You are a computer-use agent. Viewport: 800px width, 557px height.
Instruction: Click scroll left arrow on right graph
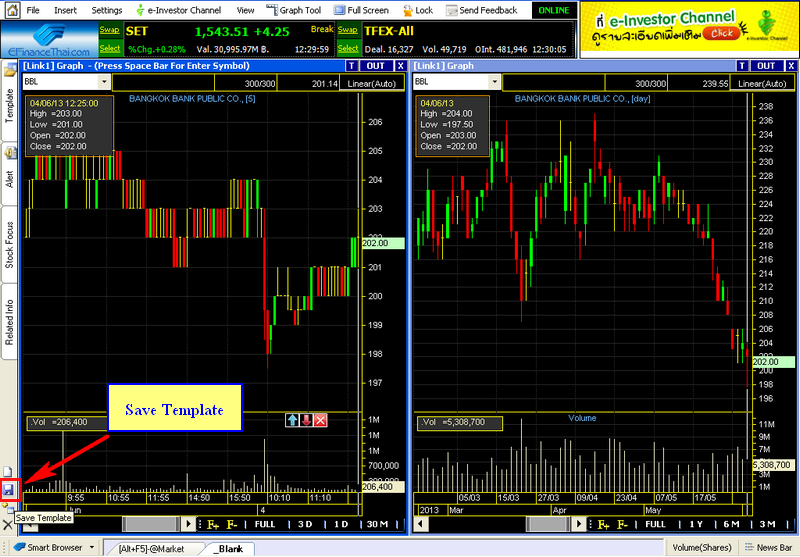point(420,524)
